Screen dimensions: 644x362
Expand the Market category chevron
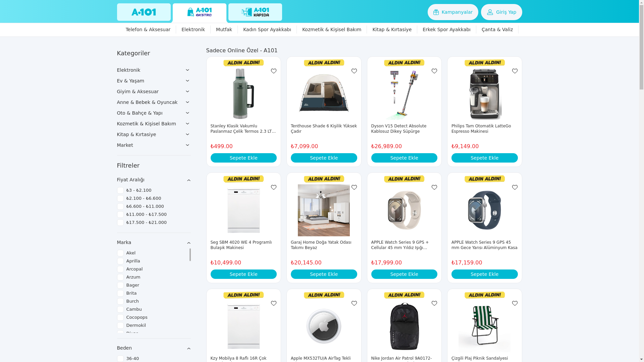pos(187,145)
